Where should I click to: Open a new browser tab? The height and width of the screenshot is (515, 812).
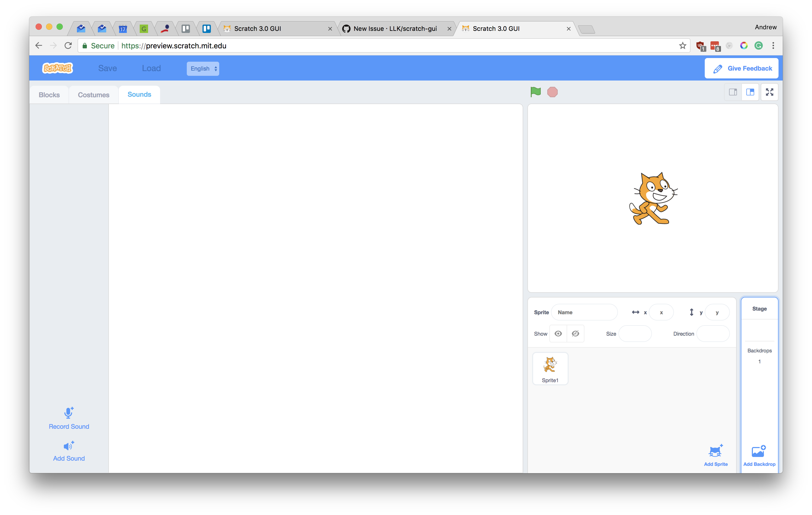coord(587,30)
